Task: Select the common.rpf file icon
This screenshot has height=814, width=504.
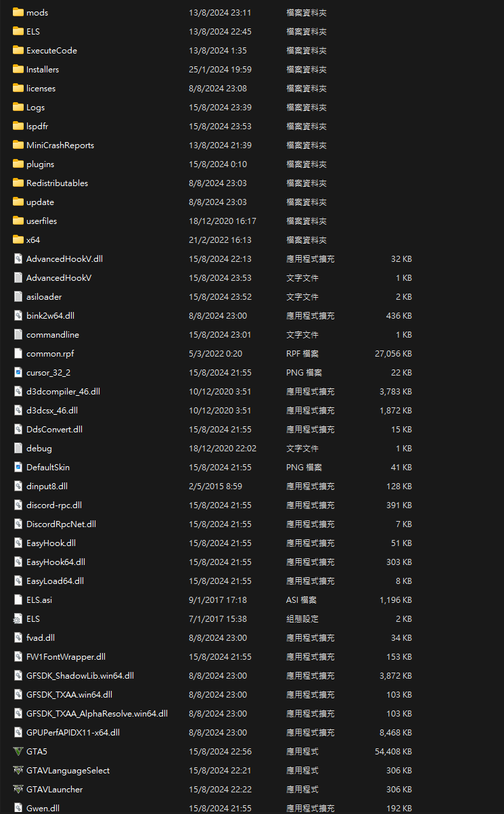Action: 18,353
